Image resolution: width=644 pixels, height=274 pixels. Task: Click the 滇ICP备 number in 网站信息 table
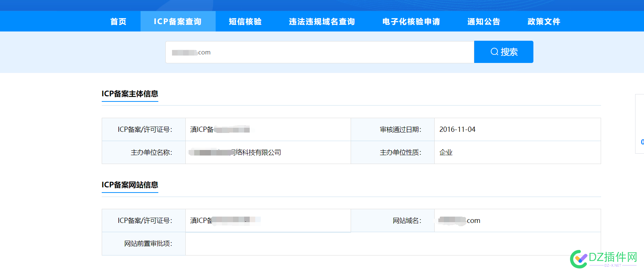point(225,220)
